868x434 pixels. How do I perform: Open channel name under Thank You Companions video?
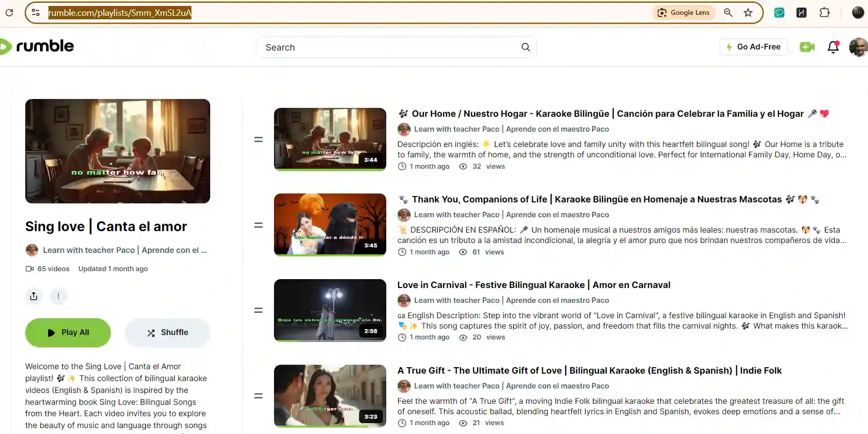(511, 214)
